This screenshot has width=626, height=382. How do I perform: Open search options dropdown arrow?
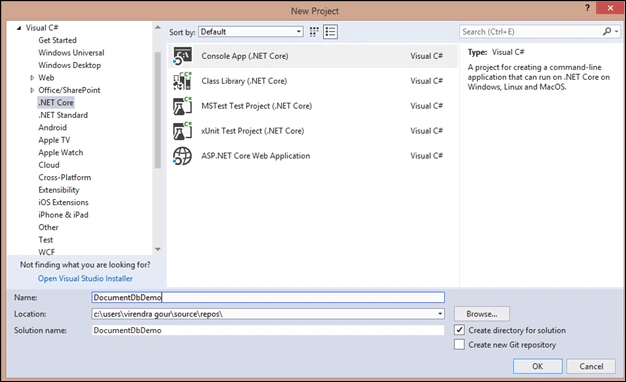pos(616,32)
